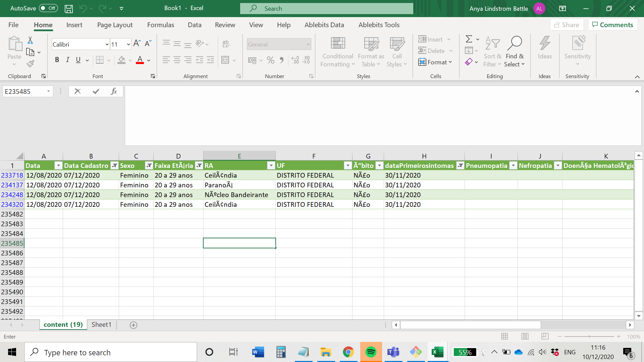This screenshot has width=644, height=362.
Task: Click Decrease Decimal icon
Action: 306,60
